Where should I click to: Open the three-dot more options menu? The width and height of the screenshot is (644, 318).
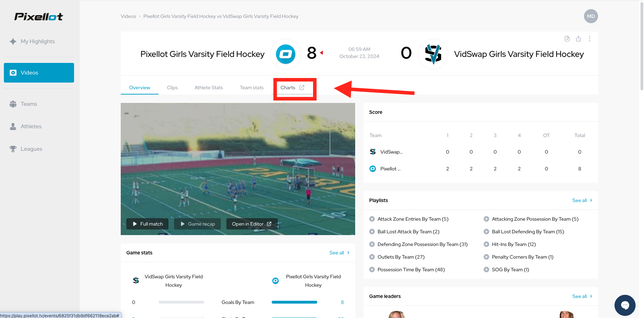(x=590, y=39)
